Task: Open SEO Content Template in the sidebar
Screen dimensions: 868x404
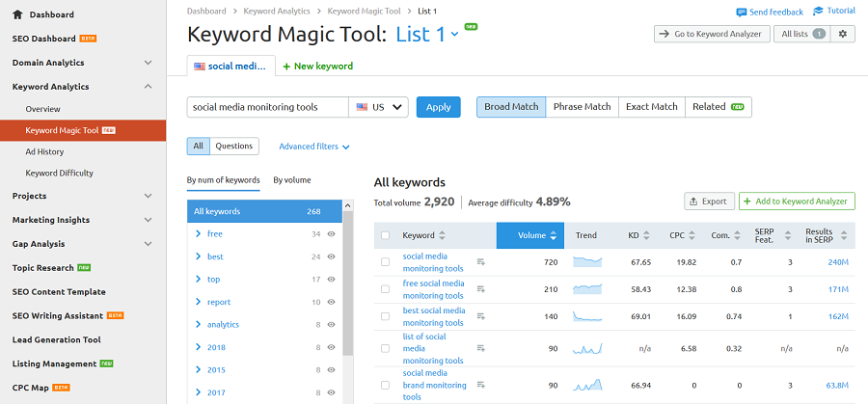Action: point(59,291)
